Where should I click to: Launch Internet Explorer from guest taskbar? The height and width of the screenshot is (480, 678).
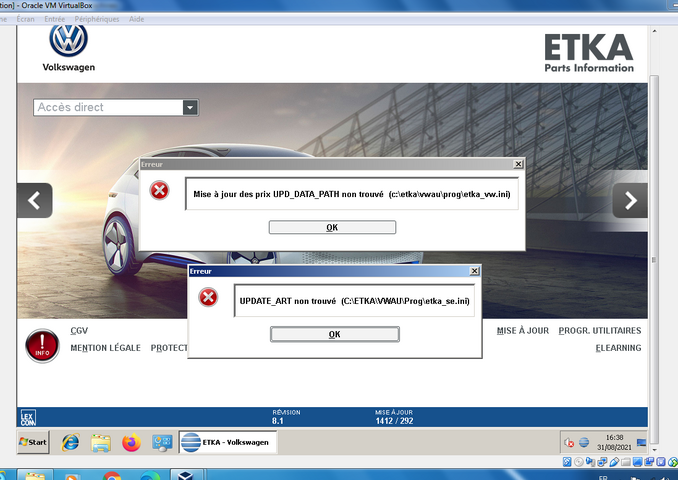pos(70,443)
